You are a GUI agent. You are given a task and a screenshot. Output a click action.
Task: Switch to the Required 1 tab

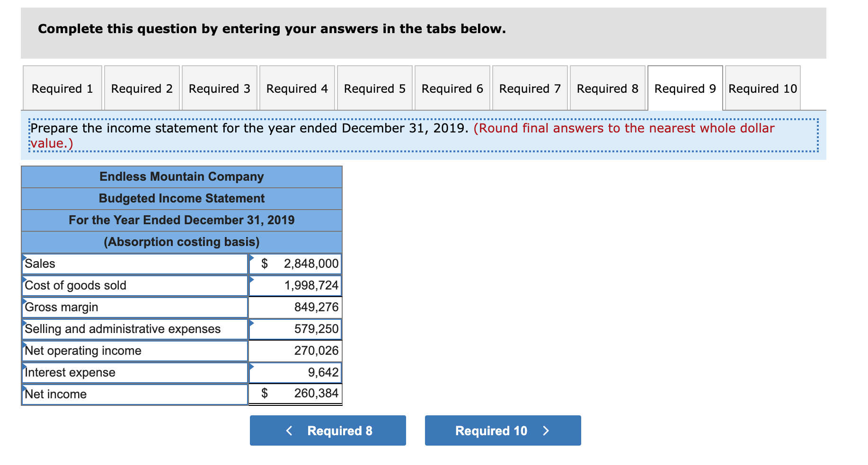(x=62, y=88)
